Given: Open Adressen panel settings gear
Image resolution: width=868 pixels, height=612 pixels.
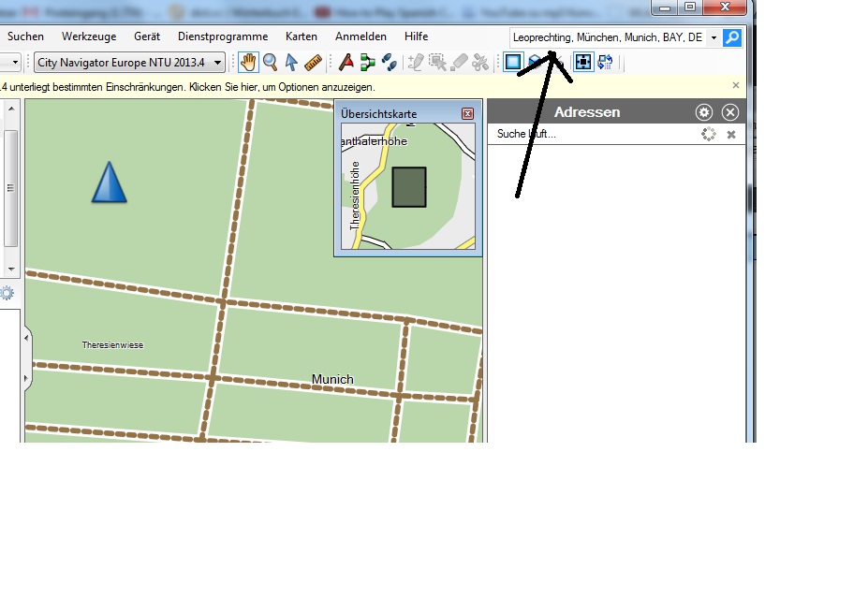Looking at the screenshot, I should pyautogui.click(x=704, y=112).
